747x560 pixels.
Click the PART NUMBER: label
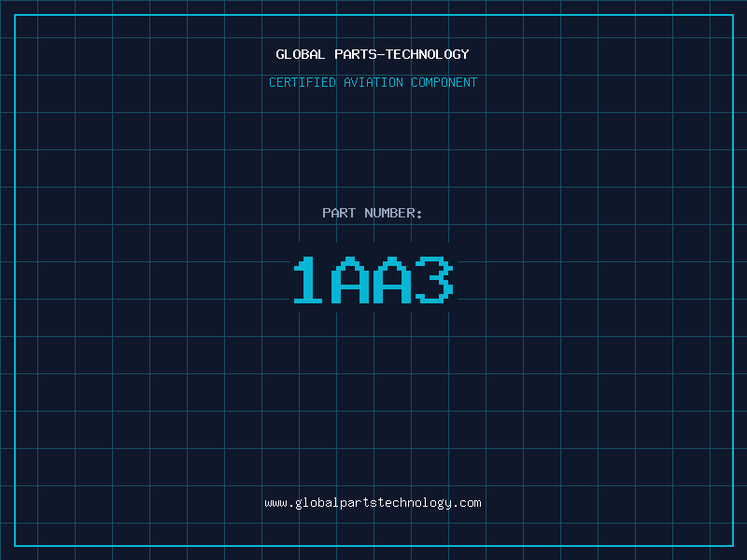[x=373, y=213]
